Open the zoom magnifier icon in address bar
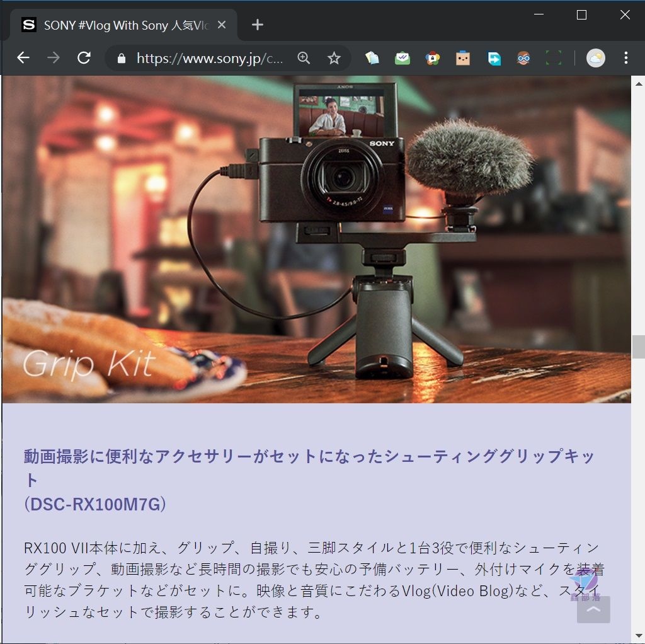The width and height of the screenshot is (645, 644). pos(304,58)
